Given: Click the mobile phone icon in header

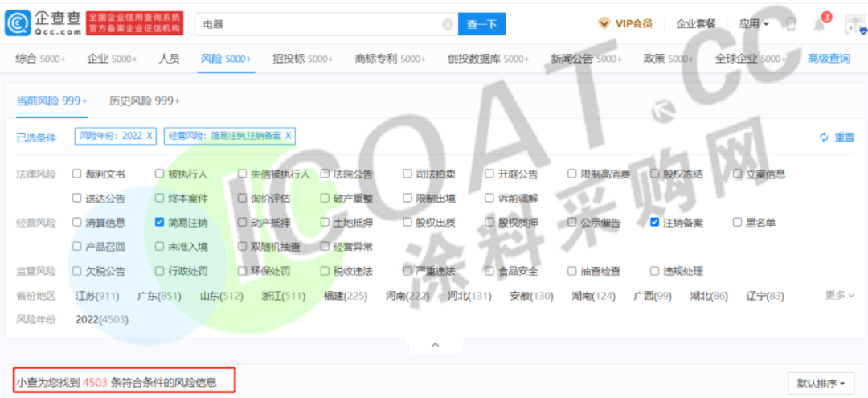Looking at the screenshot, I should pos(791,24).
